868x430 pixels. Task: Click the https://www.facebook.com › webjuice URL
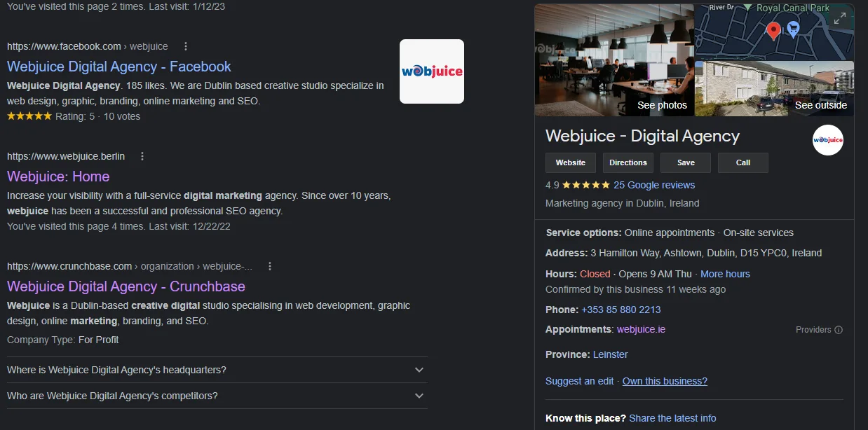click(88, 46)
